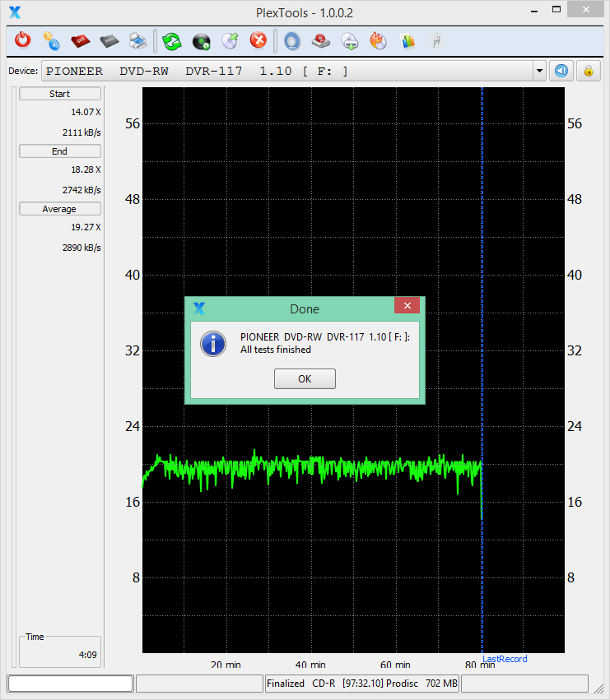Click the Start speed button
Screen dimensions: 610x700
[60, 94]
